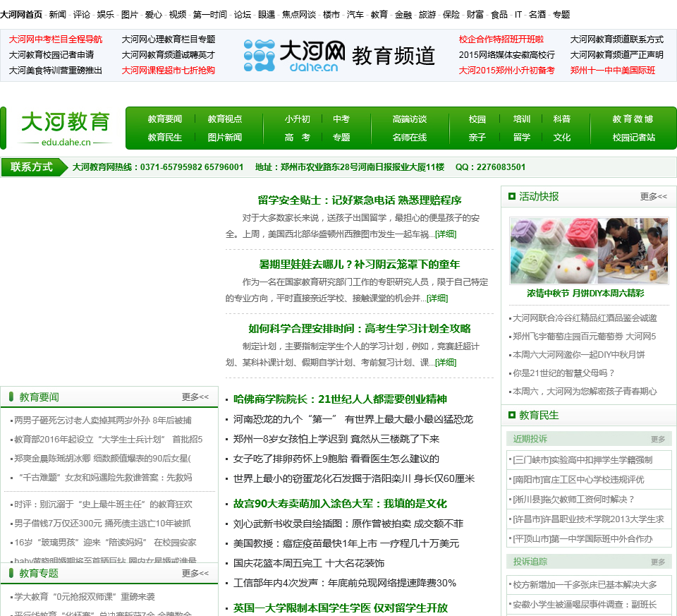This screenshot has height=616, width=677.
Task: Open headline 暑期里娃娃去哪儿 article
Action: point(360,265)
